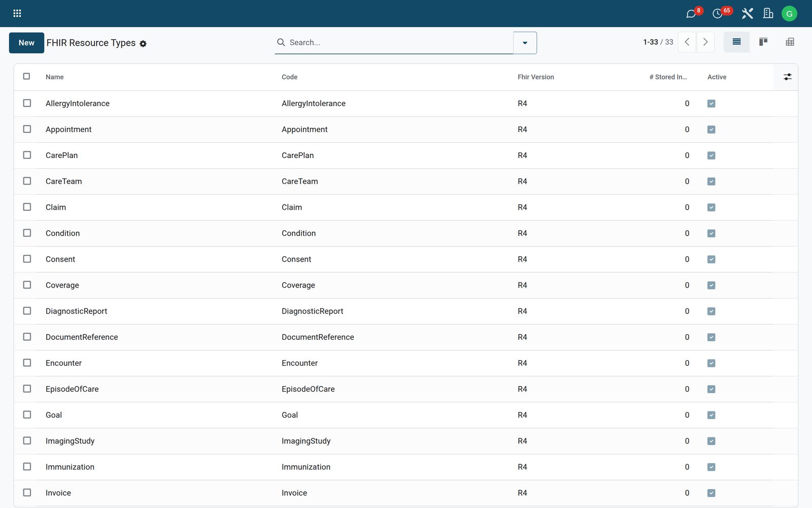Image resolution: width=812 pixels, height=508 pixels.
Task: Click the New button
Action: (26, 43)
